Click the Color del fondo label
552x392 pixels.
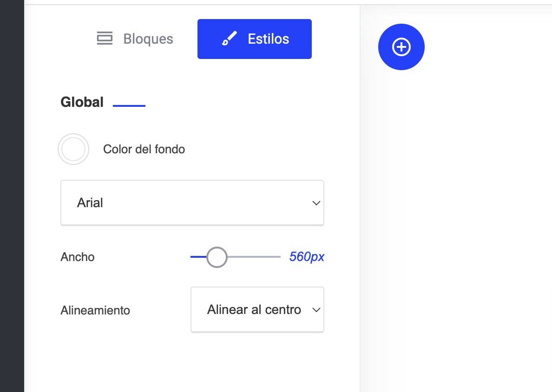(x=144, y=149)
